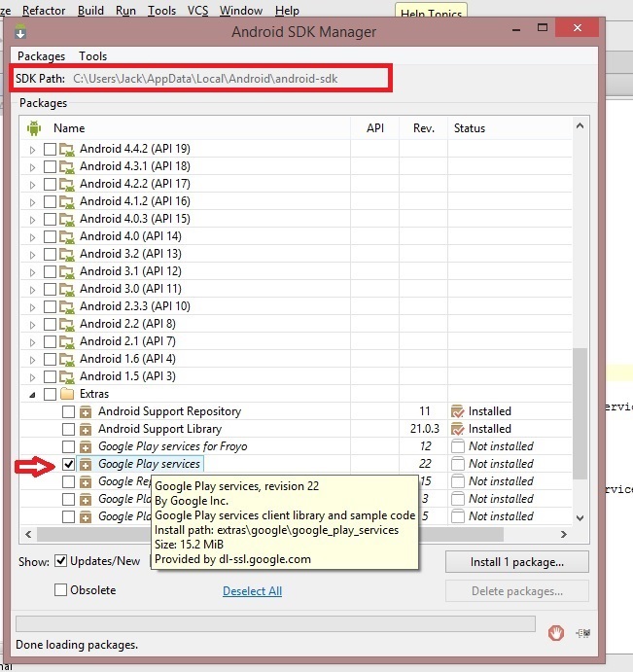This screenshot has width=633, height=672.
Task: Click Not installed icon for Play services Froyo
Action: pyautogui.click(x=458, y=446)
